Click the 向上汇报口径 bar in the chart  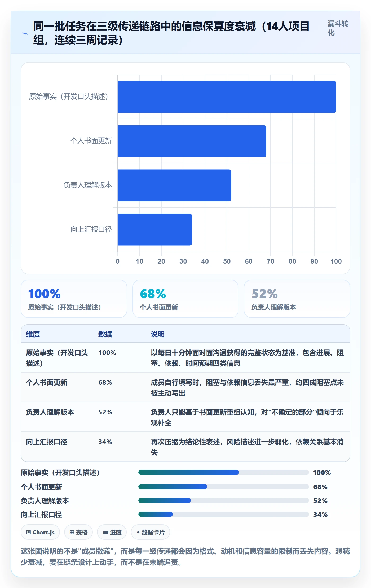155,230
